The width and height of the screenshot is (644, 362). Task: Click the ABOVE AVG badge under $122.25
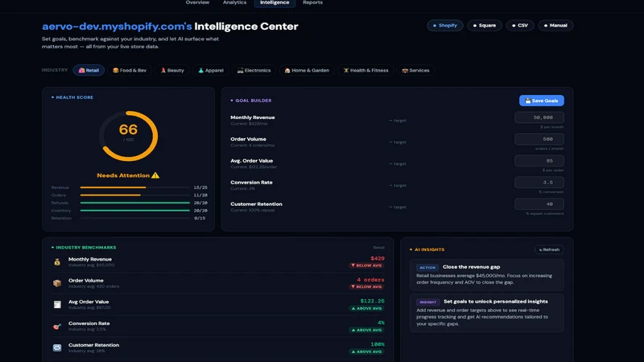pos(366,308)
